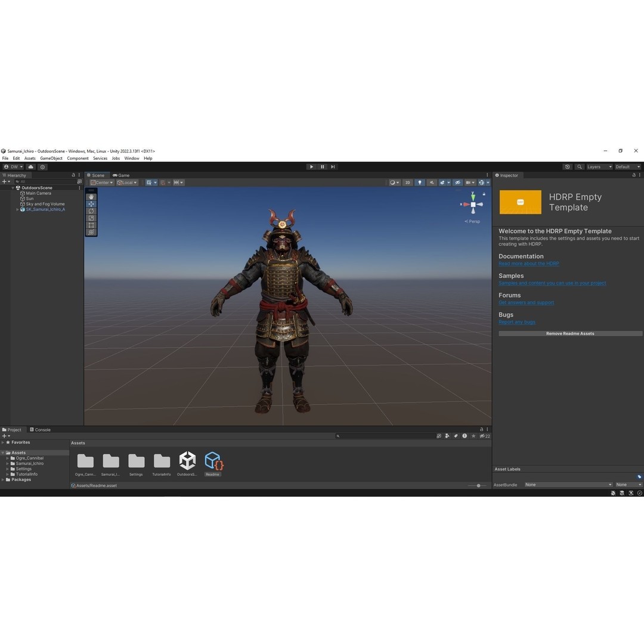Image resolution: width=644 pixels, height=644 pixels.
Task: Toggle scene lighting bulb
Action: tap(420, 183)
